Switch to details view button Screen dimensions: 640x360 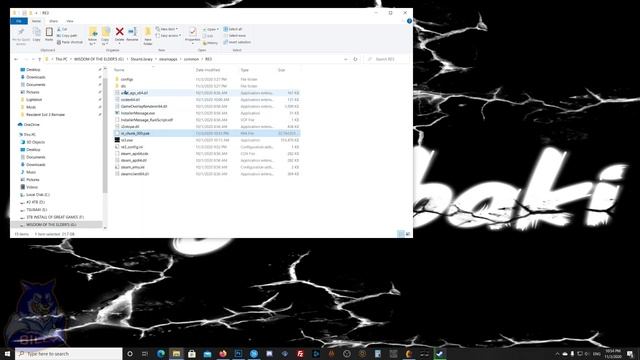coord(400,234)
